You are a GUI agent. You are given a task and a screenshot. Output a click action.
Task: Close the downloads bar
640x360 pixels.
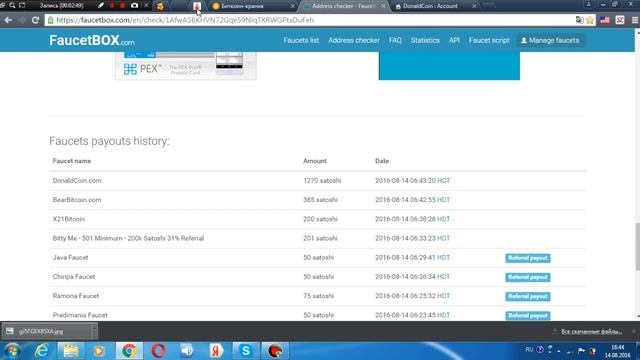click(634, 331)
